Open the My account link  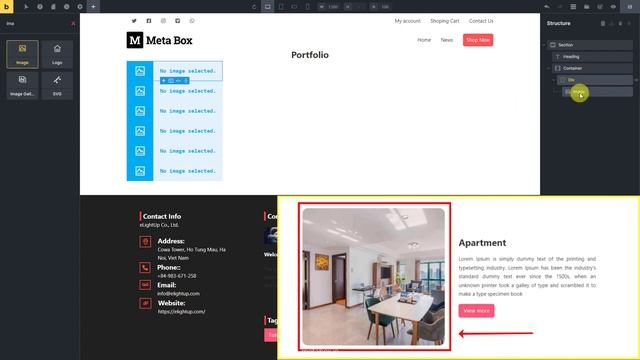(407, 21)
